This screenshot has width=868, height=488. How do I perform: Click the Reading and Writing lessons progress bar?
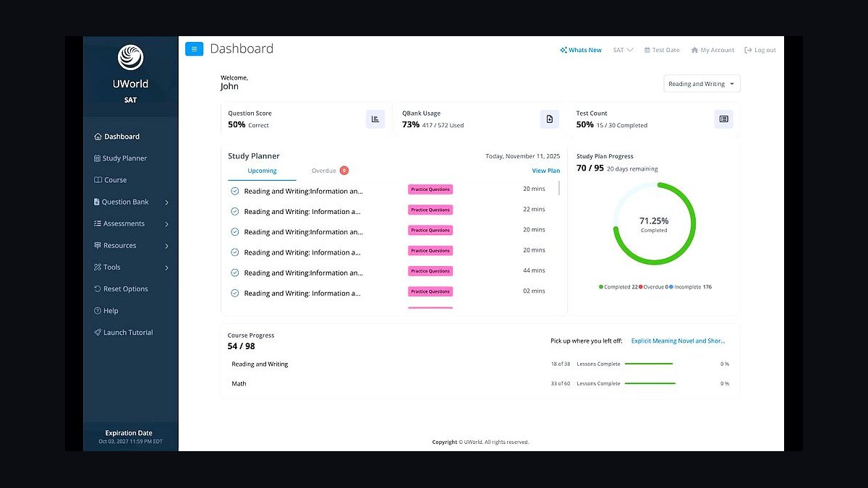click(649, 364)
